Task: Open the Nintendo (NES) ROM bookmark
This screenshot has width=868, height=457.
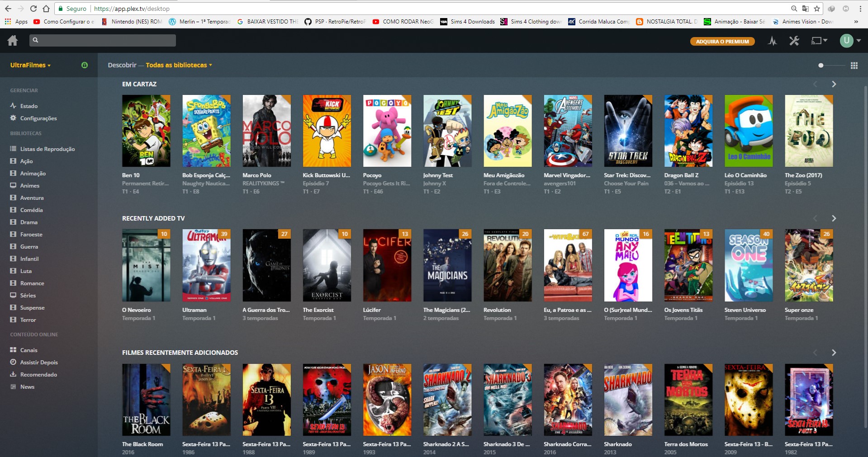Action: pos(132,21)
